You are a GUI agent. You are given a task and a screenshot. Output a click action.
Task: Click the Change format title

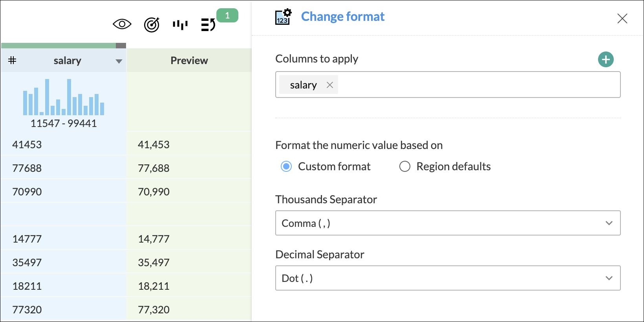pyautogui.click(x=342, y=17)
